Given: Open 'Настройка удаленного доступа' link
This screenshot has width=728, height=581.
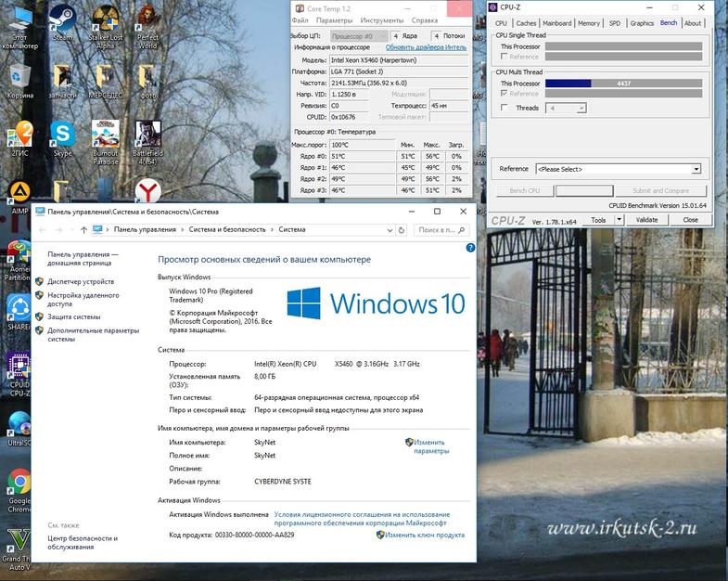Looking at the screenshot, I should [83, 300].
